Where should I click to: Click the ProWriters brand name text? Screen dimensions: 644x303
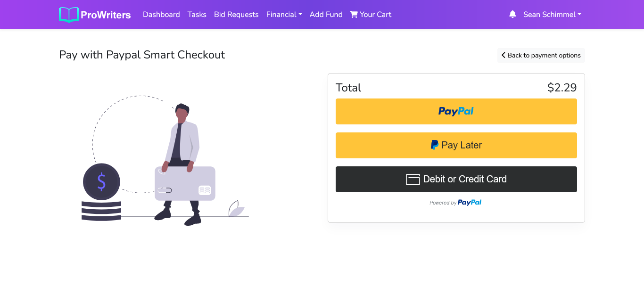pyautogui.click(x=106, y=15)
